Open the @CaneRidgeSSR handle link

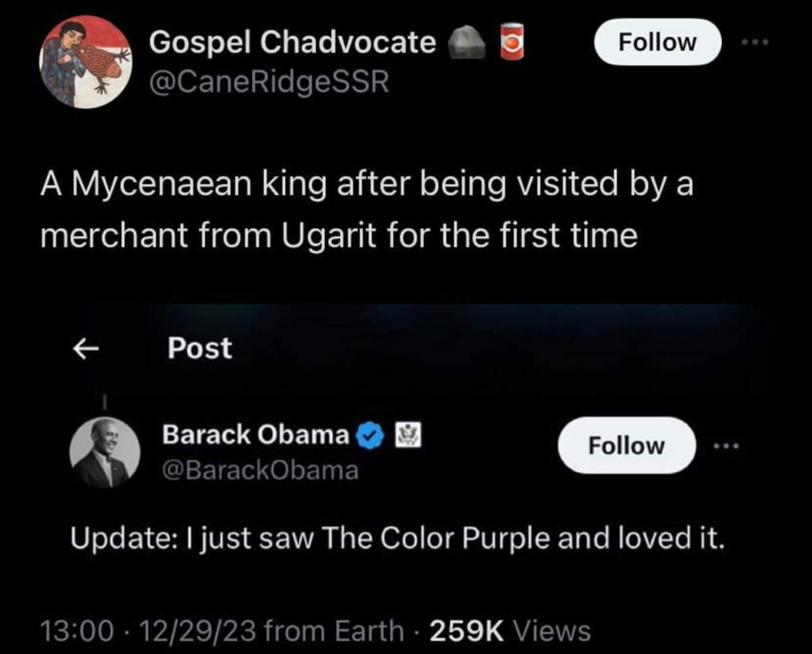click(x=269, y=82)
